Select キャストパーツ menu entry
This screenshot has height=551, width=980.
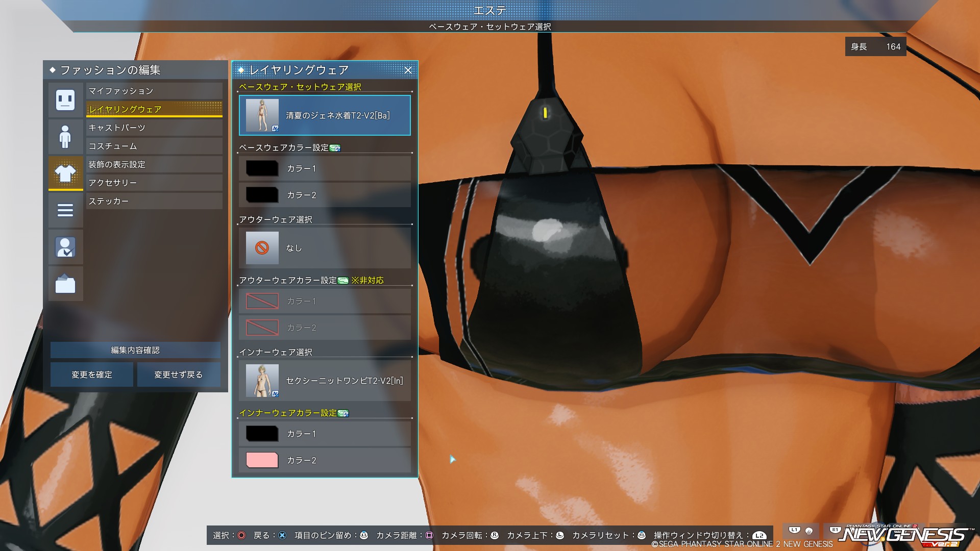click(x=154, y=128)
